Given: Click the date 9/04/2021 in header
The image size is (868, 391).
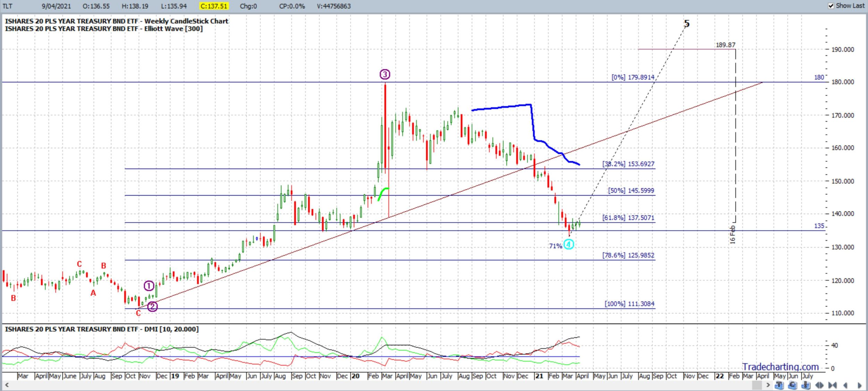Looking at the screenshot, I should (x=56, y=6).
